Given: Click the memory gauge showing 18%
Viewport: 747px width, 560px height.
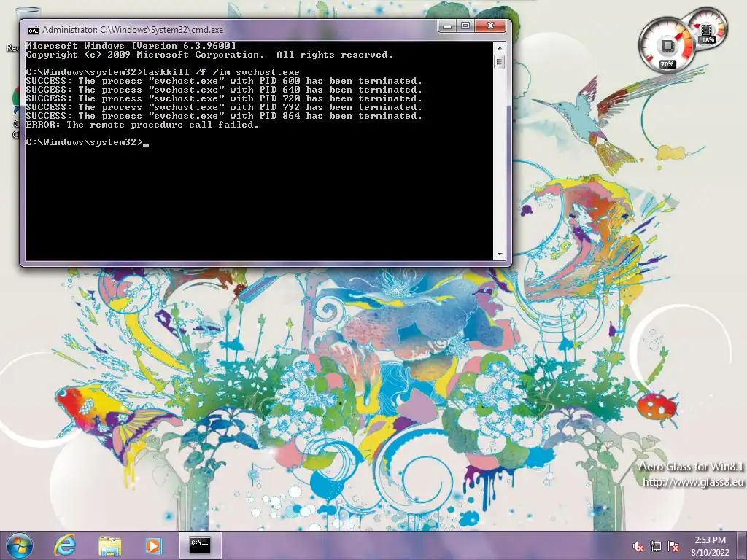Looking at the screenshot, I should pyautogui.click(x=708, y=28).
